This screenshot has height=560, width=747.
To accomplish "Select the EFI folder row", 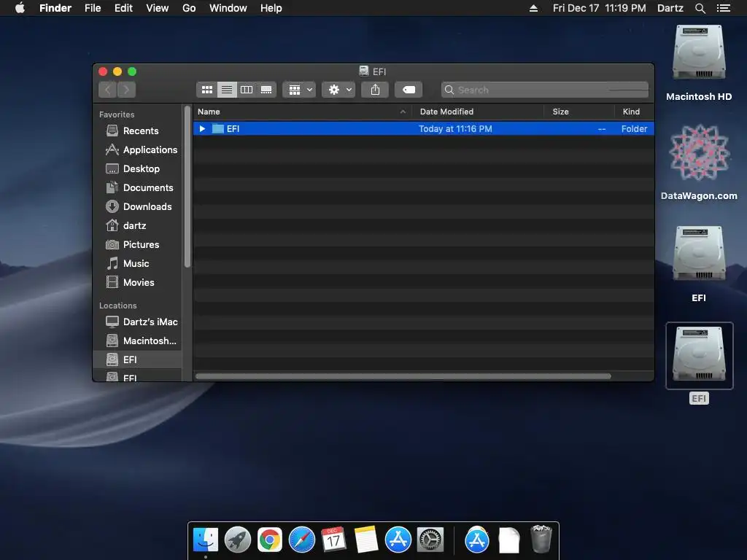I will click(x=424, y=128).
